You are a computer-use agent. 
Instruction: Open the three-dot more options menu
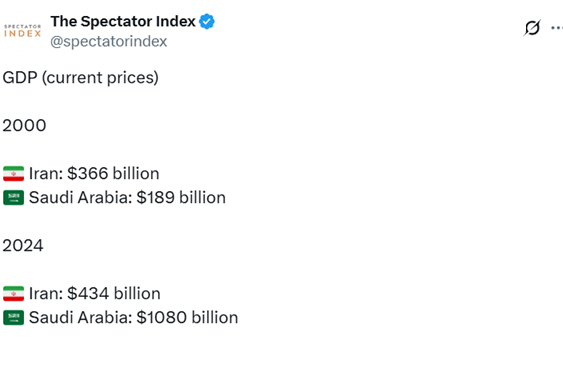pyautogui.click(x=557, y=28)
